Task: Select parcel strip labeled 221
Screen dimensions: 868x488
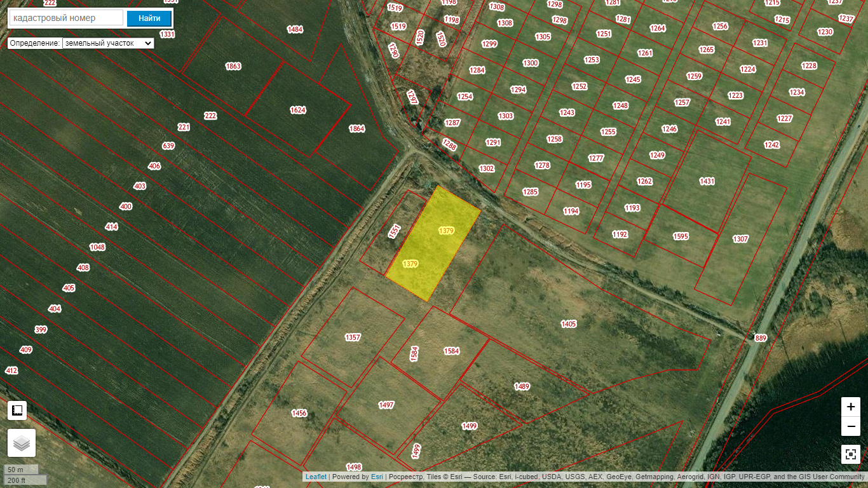Action: (184, 127)
